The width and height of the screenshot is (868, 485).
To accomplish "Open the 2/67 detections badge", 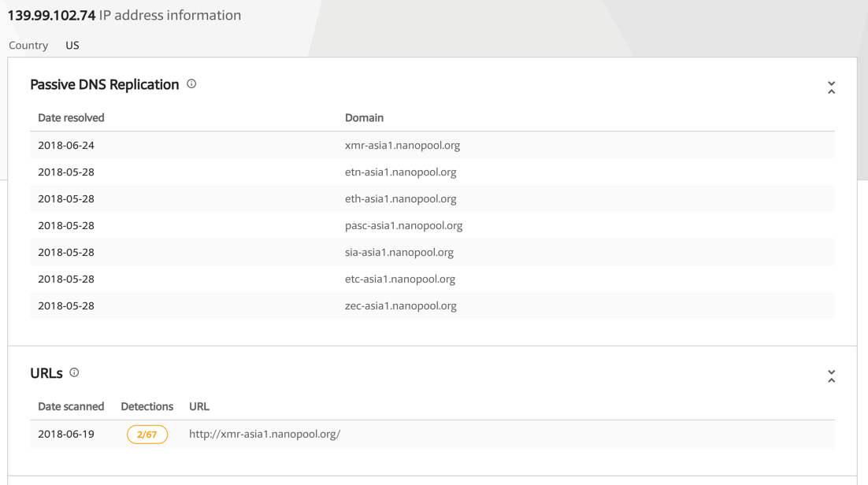I will 147,435.
